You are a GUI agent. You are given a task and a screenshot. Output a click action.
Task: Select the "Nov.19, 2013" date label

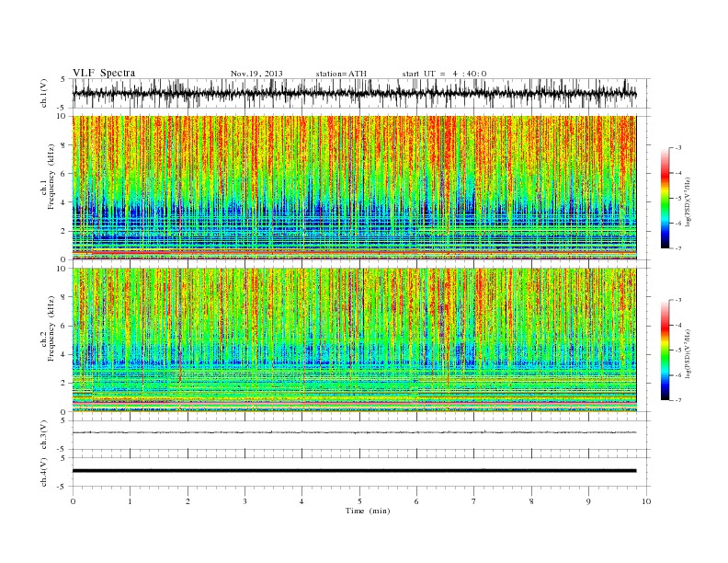(256, 74)
